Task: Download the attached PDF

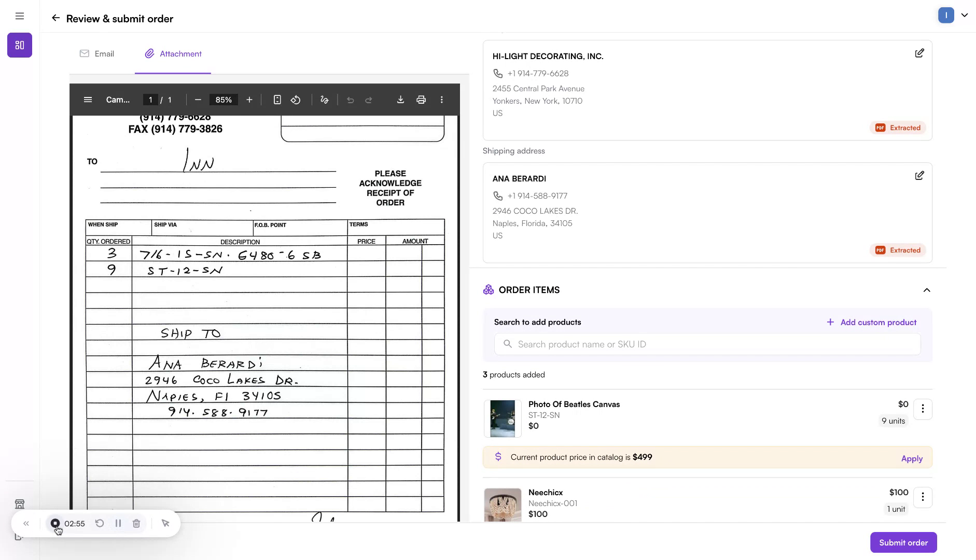Action: 401,100
